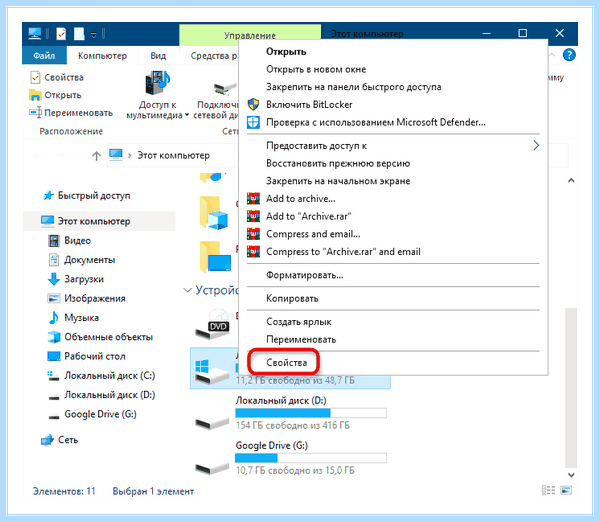Select Открыть в новом окне

point(316,69)
